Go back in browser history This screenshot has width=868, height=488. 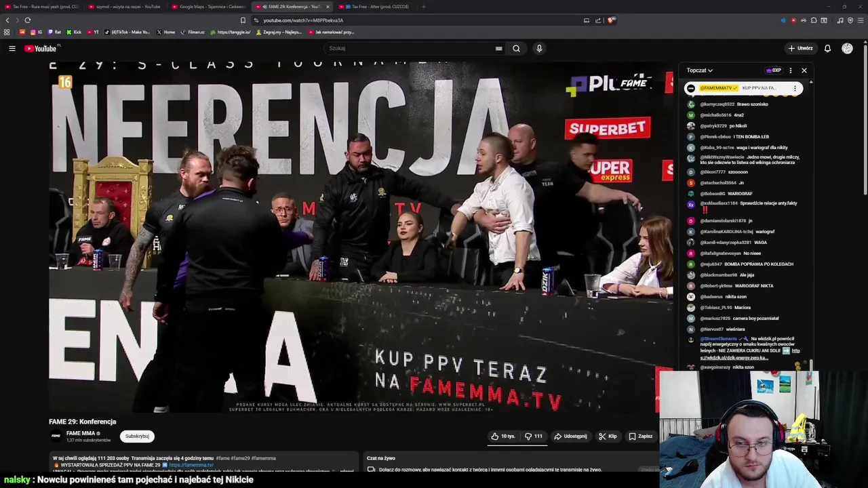coord(7,20)
